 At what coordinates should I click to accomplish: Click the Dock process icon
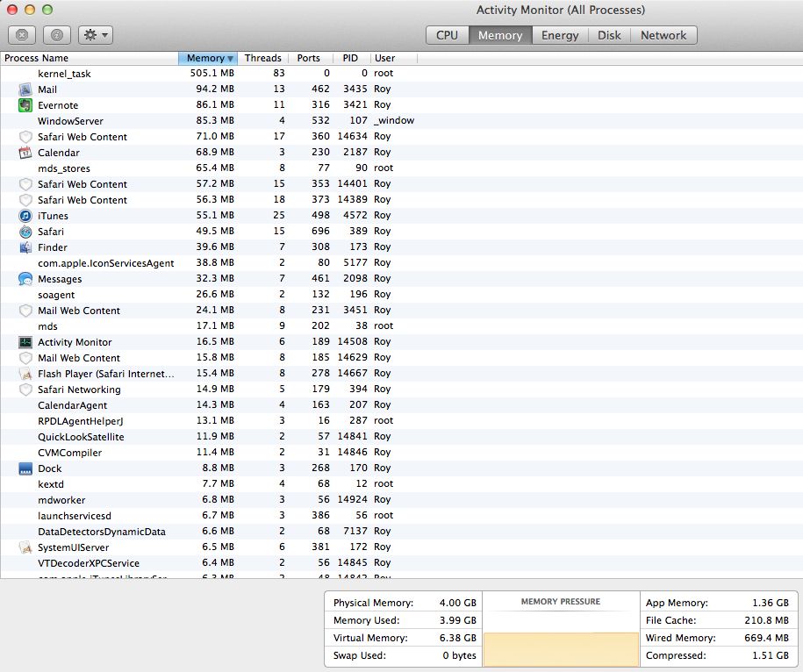tap(25, 468)
